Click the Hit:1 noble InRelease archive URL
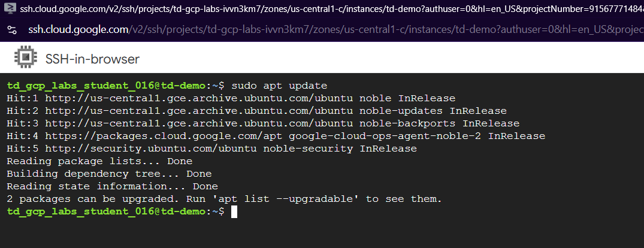 click(199, 98)
